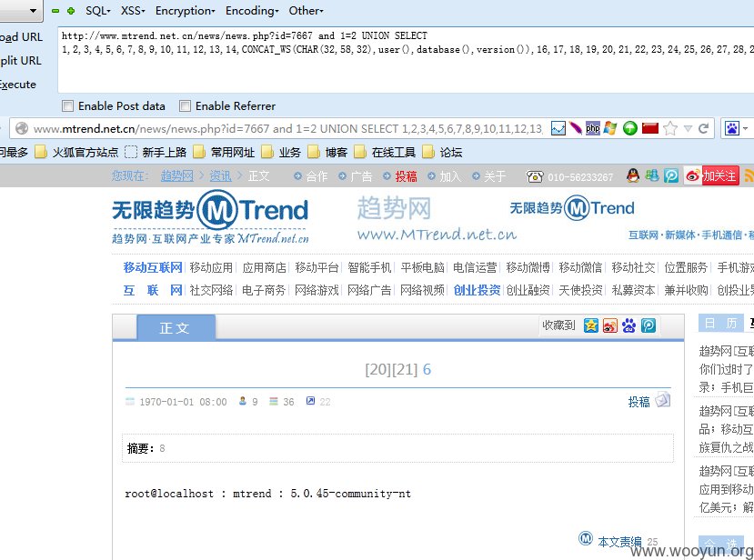Screen dimensions: 754x560
Task: Switch to the 日历 tab
Action: pyautogui.click(x=721, y=324)
